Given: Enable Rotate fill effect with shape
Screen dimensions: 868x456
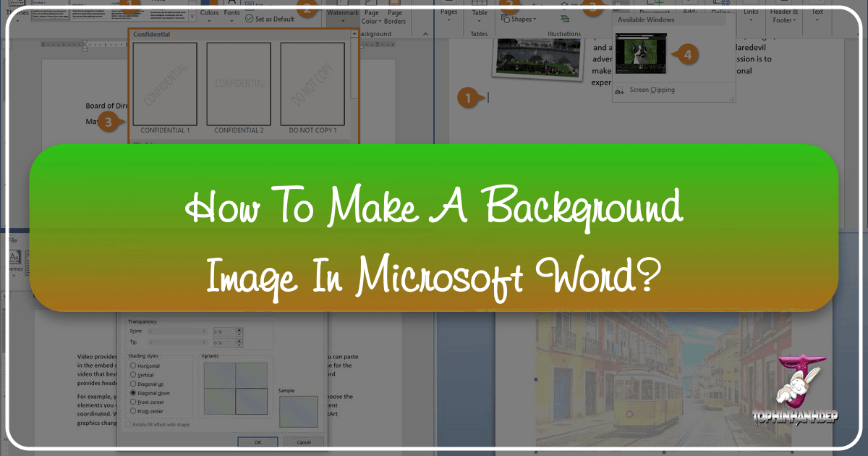Looking at the screenshot, I should click(x=127, y=425).
